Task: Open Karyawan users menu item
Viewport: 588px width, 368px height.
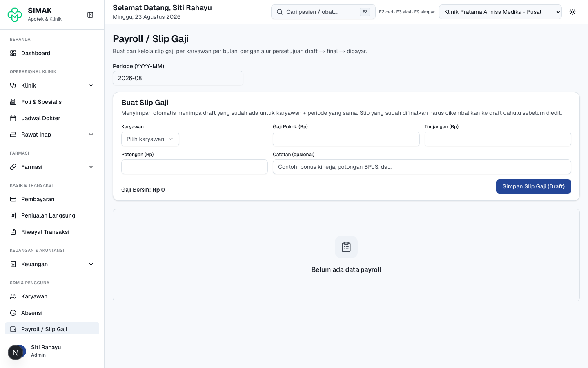Action: tap(52, 296)
